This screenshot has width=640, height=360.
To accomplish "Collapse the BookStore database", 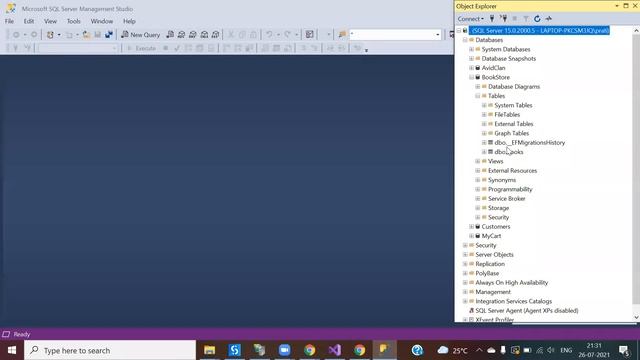I will (x=471, y=77).
